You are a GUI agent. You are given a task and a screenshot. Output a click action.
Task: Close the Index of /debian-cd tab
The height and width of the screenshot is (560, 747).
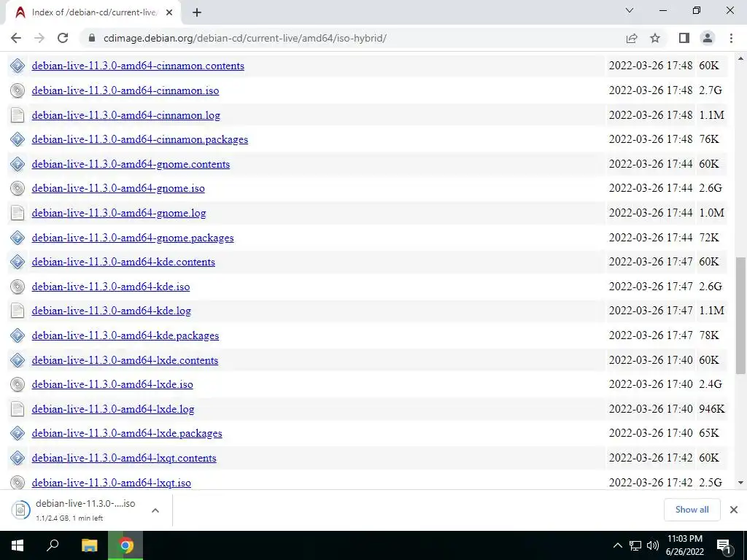pos(169,13)
